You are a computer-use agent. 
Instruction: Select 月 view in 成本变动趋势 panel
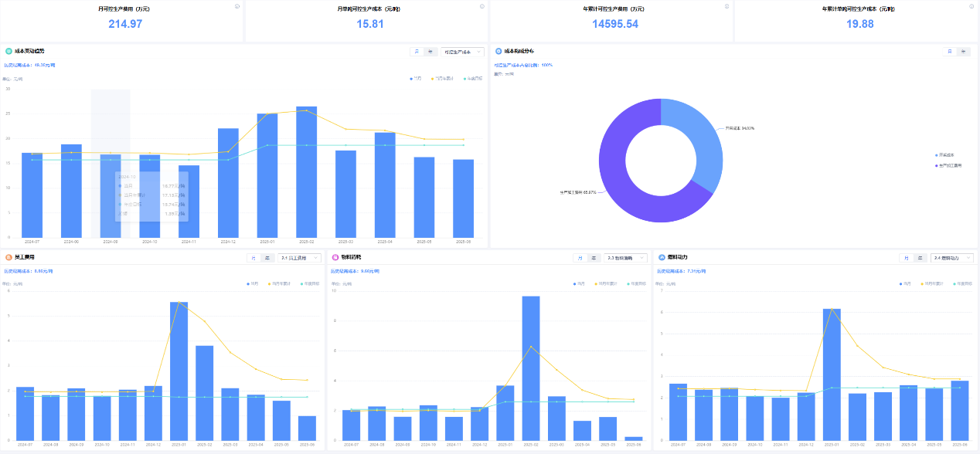(417, 52)
